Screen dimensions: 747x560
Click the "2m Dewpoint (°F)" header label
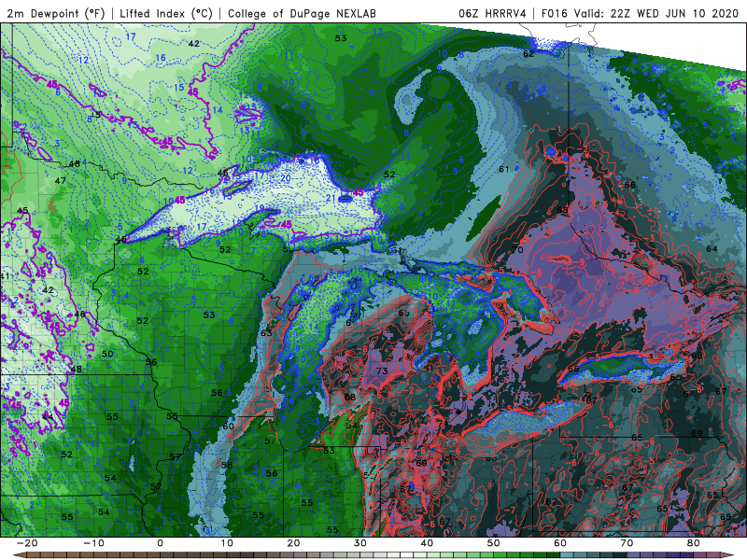(56, 13)
